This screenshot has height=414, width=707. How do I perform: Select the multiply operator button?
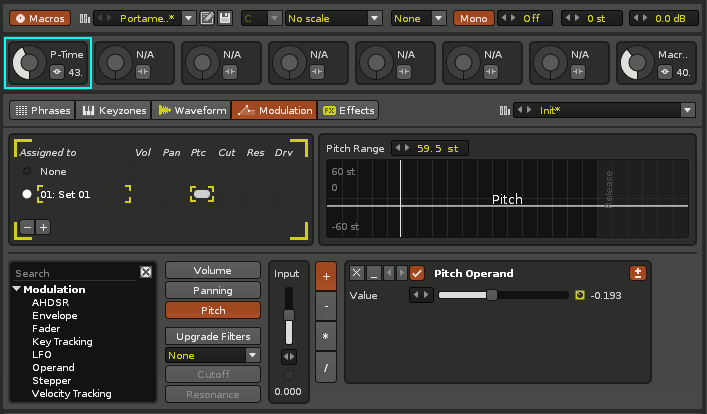pyautogui.click(x=326, y=336)
